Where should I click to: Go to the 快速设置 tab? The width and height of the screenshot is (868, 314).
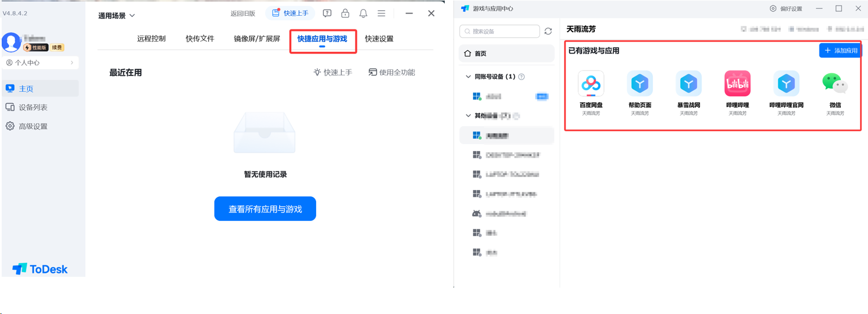[x=379, y=39]
